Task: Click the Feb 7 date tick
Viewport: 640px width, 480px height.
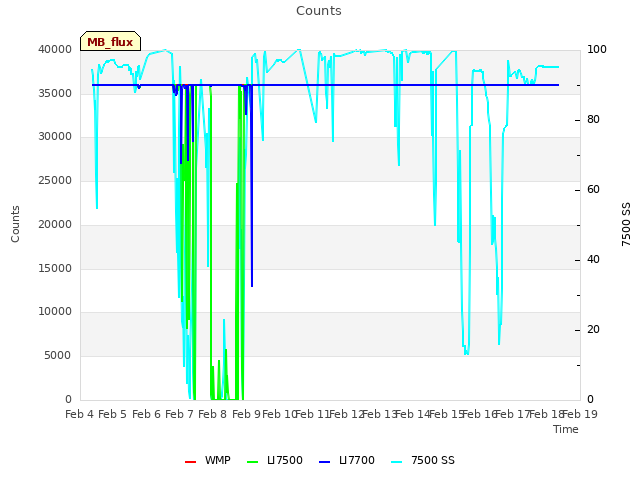Action: coord(179,414)
